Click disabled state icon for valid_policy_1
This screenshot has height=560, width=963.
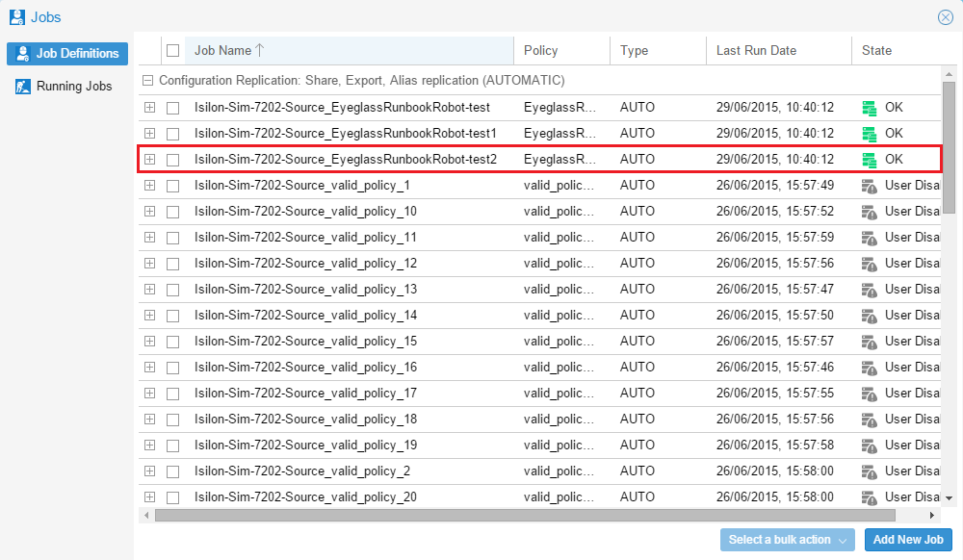(x=869, y=186)
